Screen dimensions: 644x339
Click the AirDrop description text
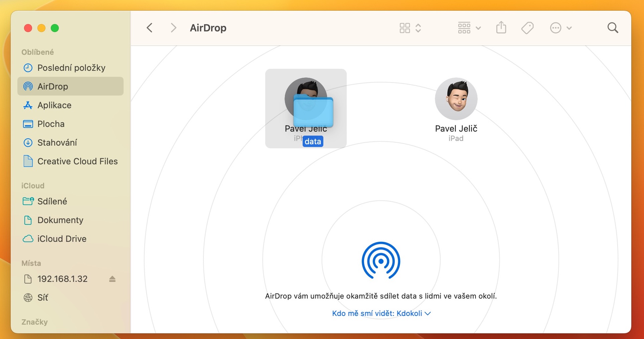(381, 296)
